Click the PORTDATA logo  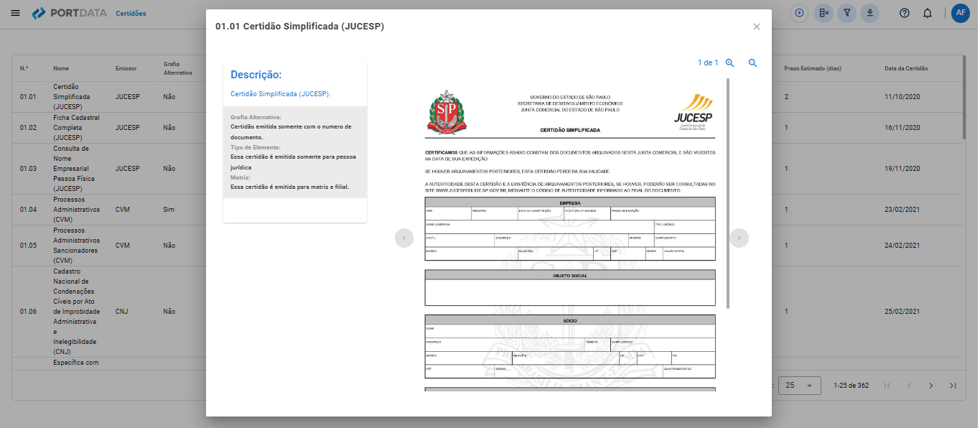coord(69,14)
